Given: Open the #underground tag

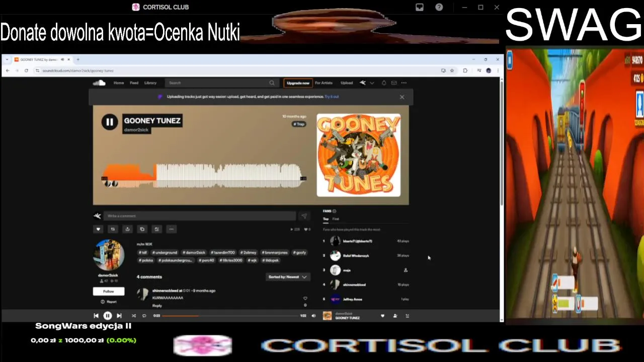Looking at the screenshot, I should (x=166, y=252).
